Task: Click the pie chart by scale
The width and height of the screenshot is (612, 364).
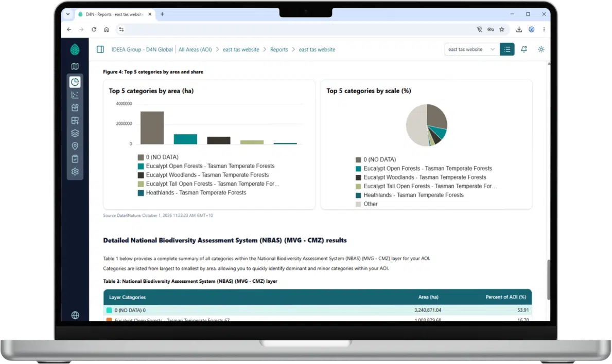Action: [427, 125]
